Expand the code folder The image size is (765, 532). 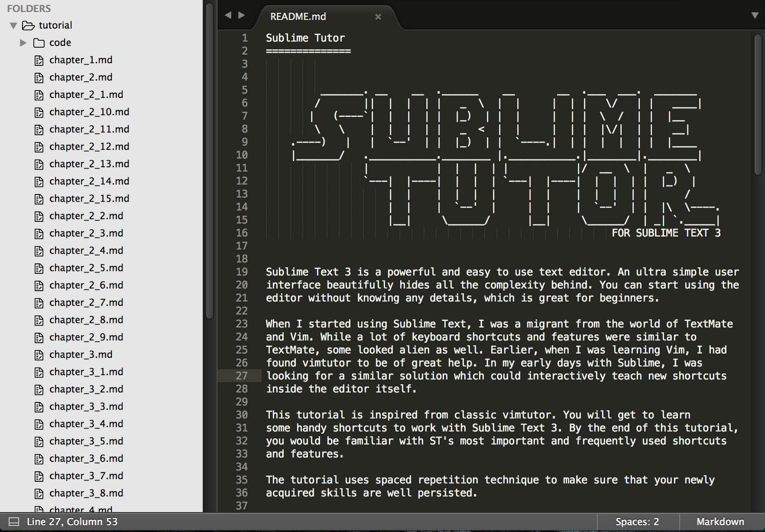[23, 43]
